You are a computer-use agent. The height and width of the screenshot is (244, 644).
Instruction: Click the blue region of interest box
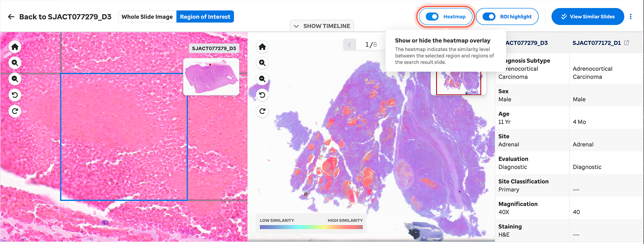coord(124,137)
